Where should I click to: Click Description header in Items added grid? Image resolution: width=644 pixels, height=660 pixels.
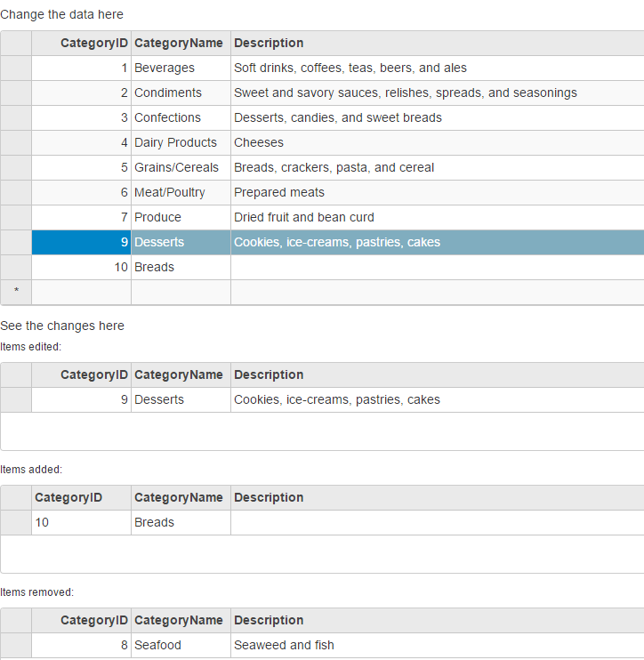coord(436,497)
